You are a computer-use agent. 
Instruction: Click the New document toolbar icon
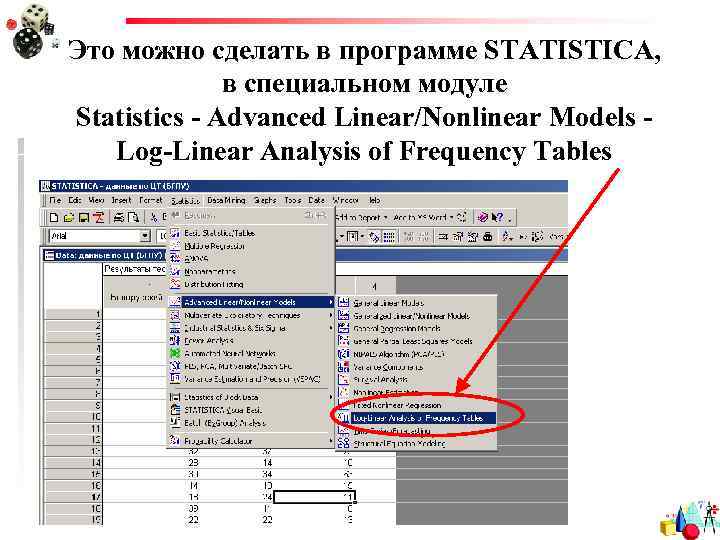54,217
